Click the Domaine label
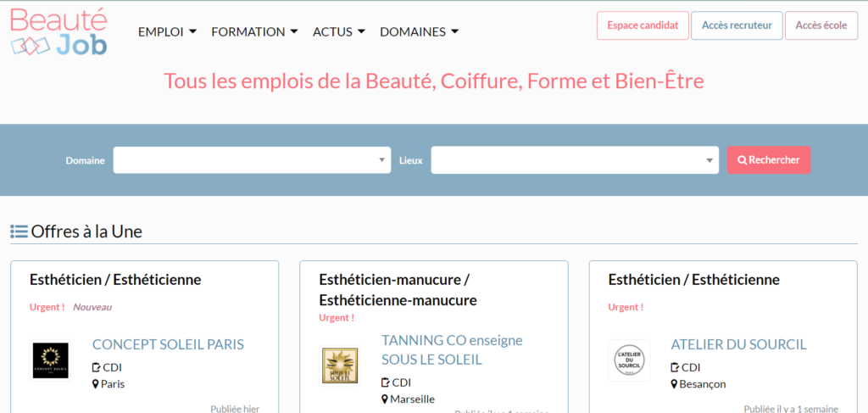868x413 pixels. [x=86, y=160]
